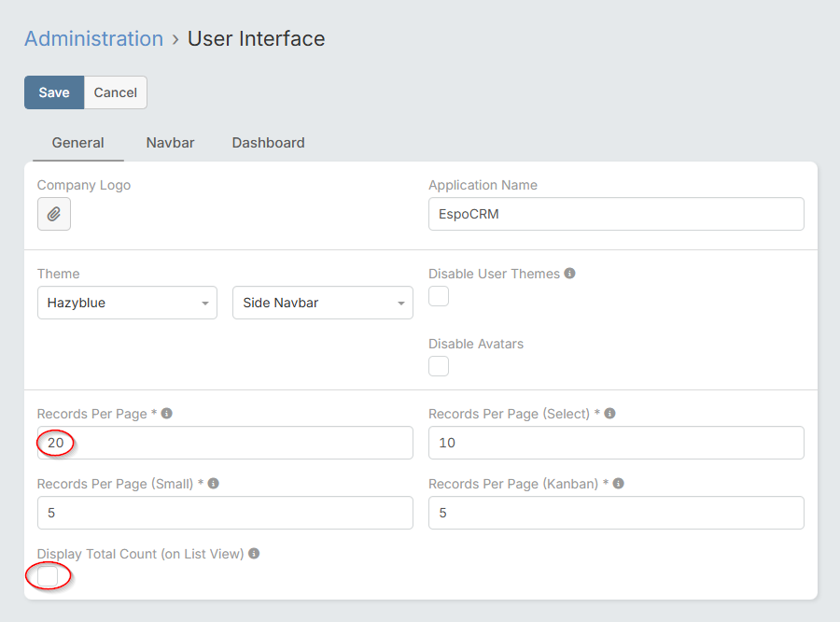Show info icon for Records Per Page (Small)
This screenshot has height=622, width=840.
(213, 483)
